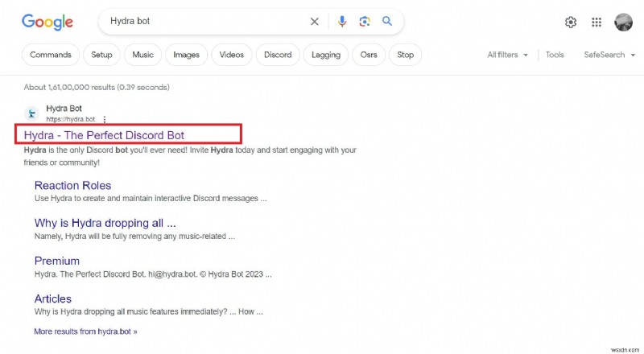Start voice search with the microphone icon
This screenshot has height=354, width=644.
[x=341, y=22]
